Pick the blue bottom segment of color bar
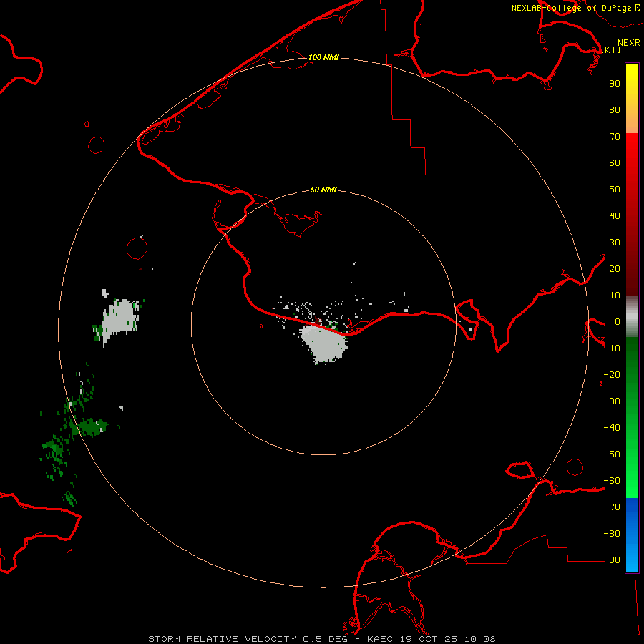The height and width of the screenshot is (644, 644). pos(632,535)
